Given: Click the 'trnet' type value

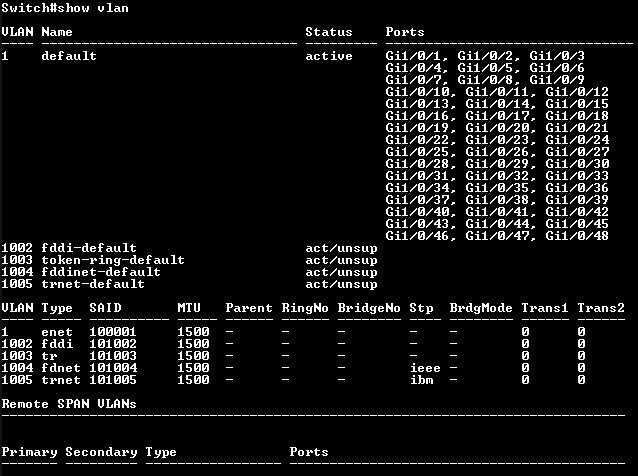Looking at the screenshot, I should click(x=61, y=380).
